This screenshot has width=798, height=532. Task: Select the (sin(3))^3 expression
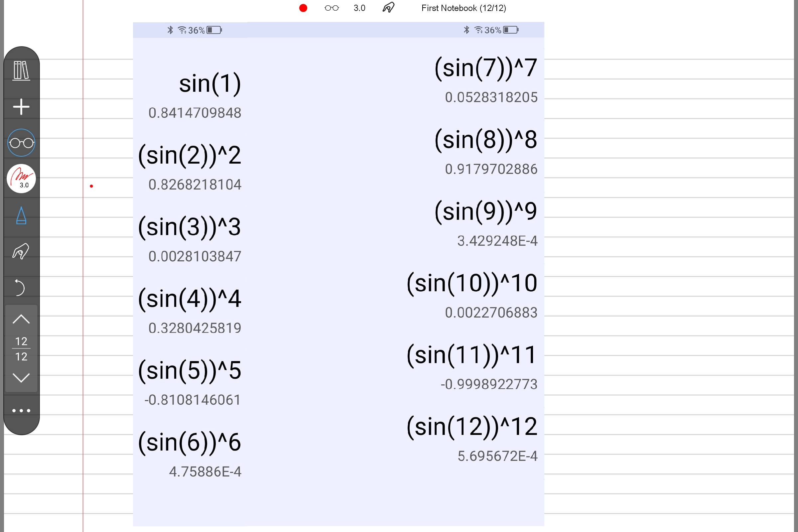coord(190,227)
